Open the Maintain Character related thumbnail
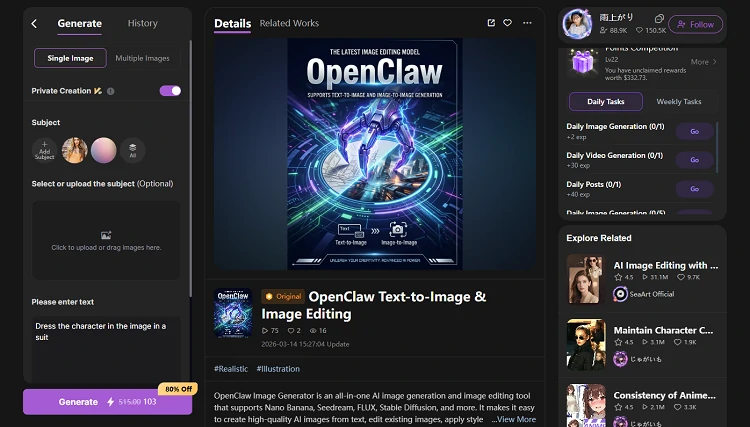Screen dimensions: 750x427 [x=586, y=344]
